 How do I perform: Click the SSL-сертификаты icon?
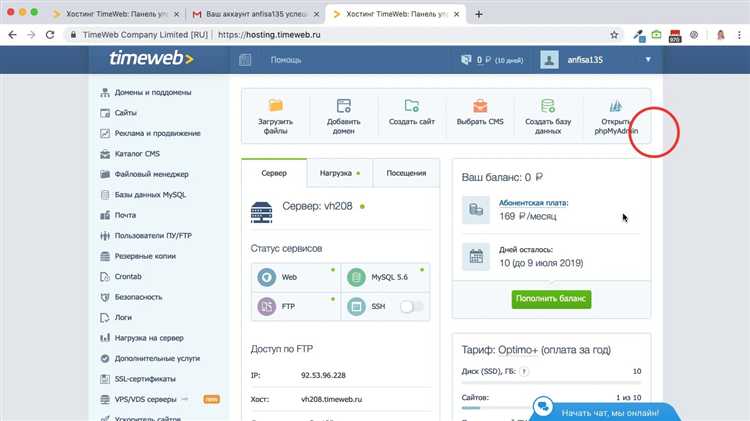click(105, 379)
